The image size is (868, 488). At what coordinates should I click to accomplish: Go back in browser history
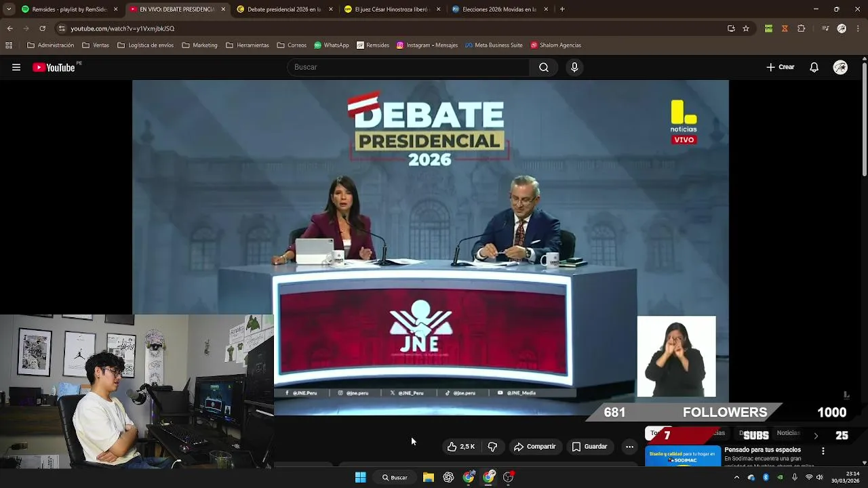(x=9, y=28)
